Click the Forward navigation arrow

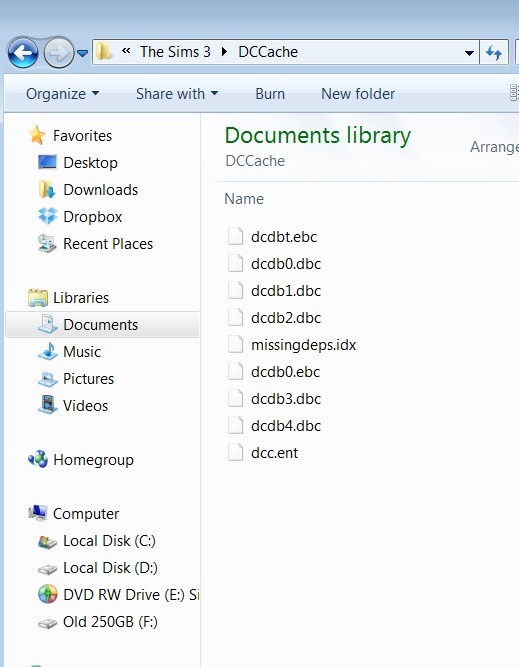click(59, 53)
